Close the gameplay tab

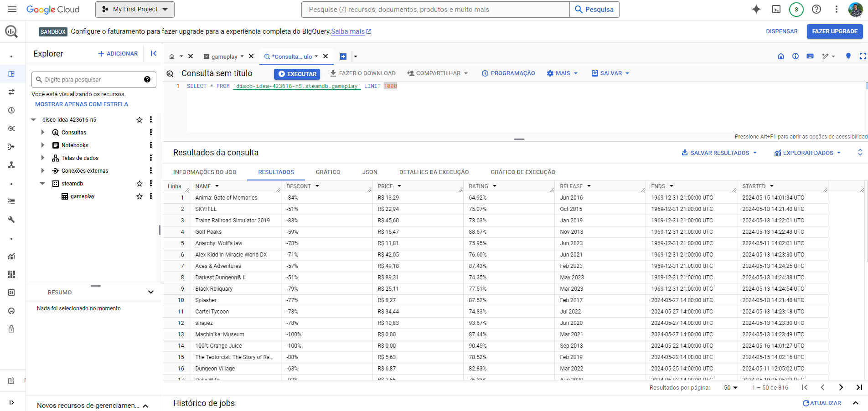coord(251,57)
